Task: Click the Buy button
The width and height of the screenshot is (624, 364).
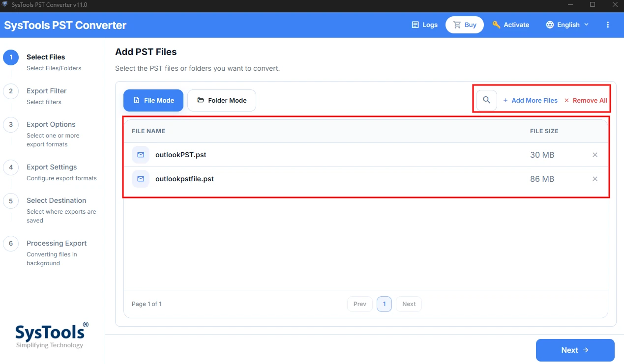Action: point(465,25)
